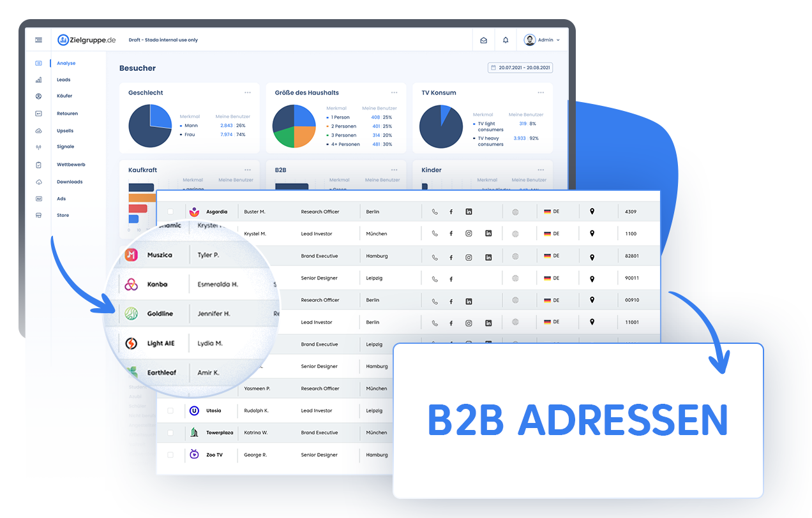Screen dimensions: 812x518
Task: Open the Store sidebar item
Action: (x=63, y=215)
